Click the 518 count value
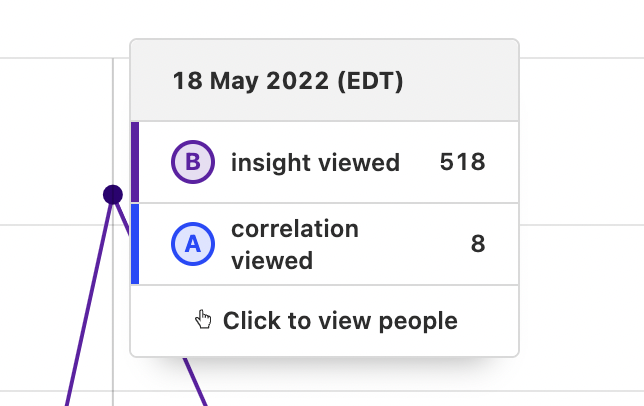 (462, 163)
